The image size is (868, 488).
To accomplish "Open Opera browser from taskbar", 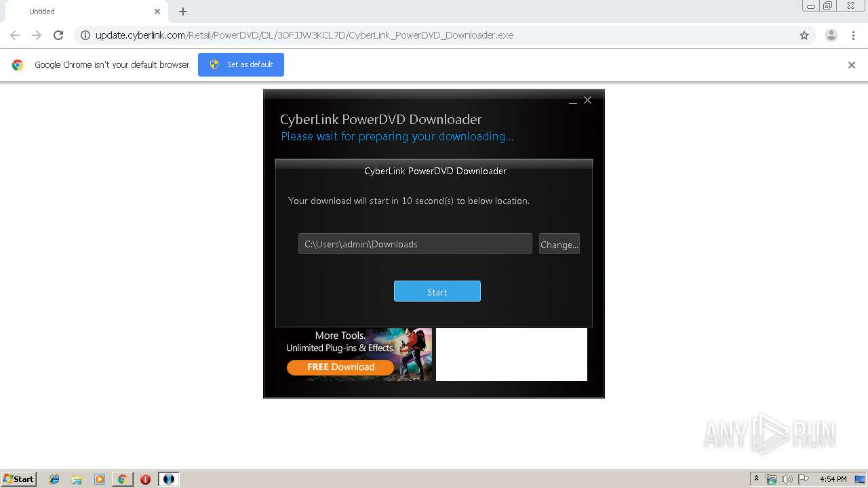I will pyautogui.click(x=145, y=479).
